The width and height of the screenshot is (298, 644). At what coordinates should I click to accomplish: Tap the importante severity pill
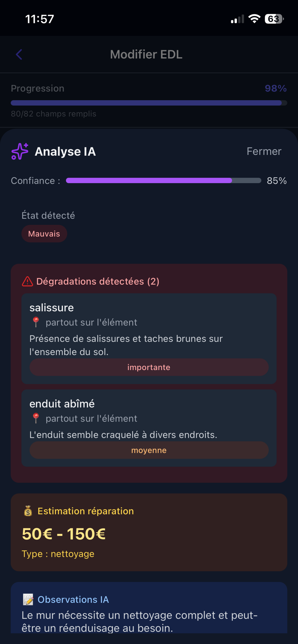point(149,367)
